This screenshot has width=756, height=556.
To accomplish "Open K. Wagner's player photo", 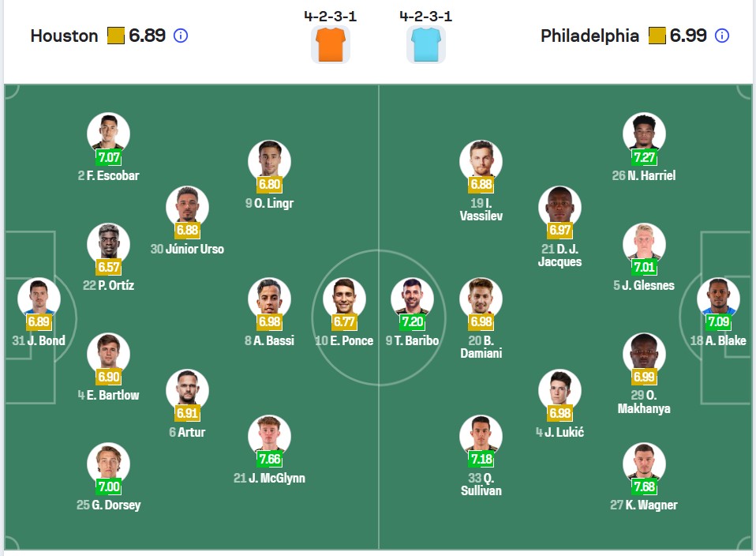I will [x=644, y=464].
